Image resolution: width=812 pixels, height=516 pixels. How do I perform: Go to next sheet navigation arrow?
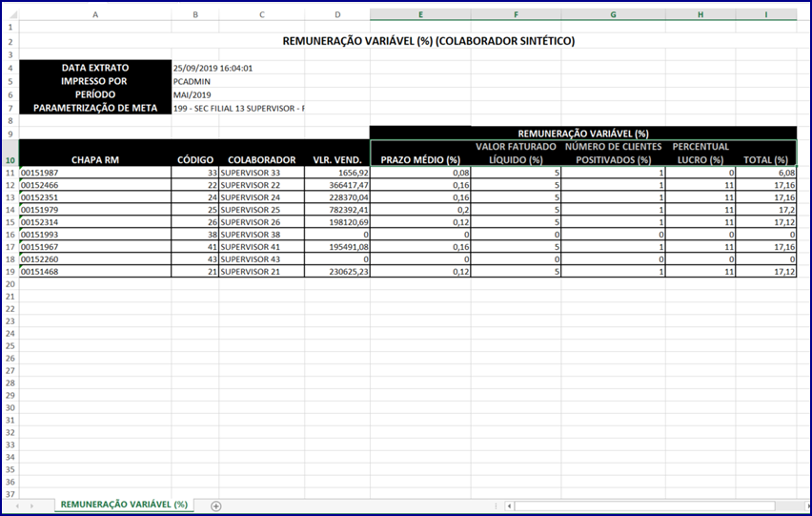click(31, 506)
